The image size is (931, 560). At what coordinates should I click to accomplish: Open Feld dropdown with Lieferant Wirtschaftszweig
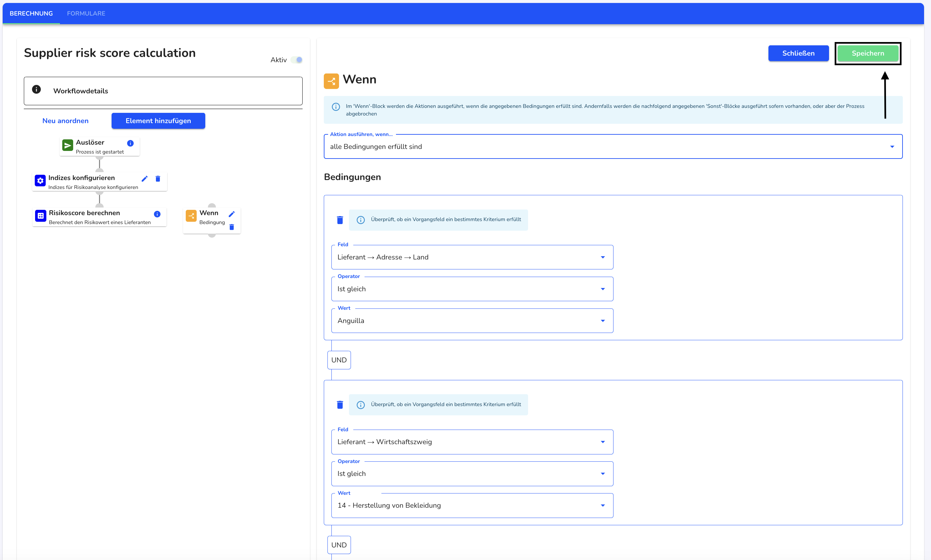pyautogui.click(x=472, y=442)
